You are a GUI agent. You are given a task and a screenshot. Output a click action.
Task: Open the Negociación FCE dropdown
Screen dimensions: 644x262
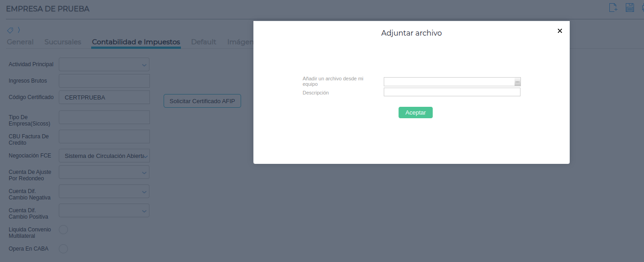point(104,156)
